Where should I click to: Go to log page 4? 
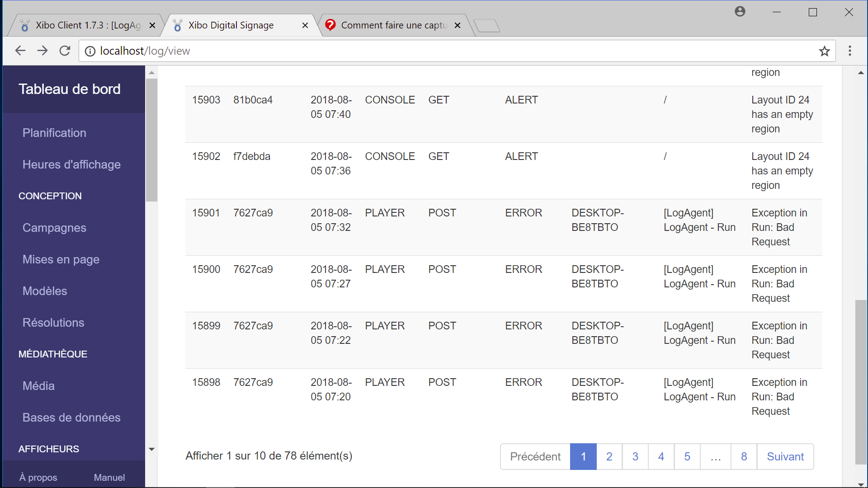click(x=661, y=457)
